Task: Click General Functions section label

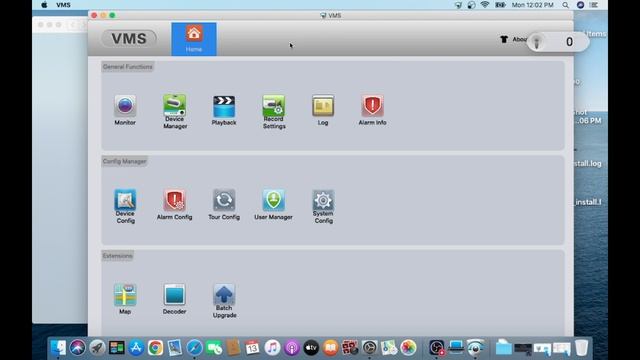Action: coord(127,67)
